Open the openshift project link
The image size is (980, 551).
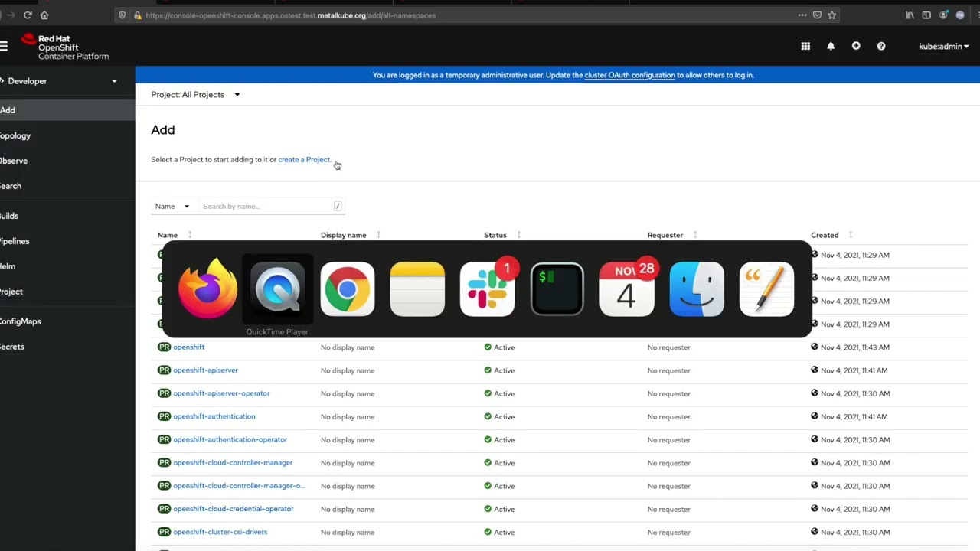tap(188, 347)
